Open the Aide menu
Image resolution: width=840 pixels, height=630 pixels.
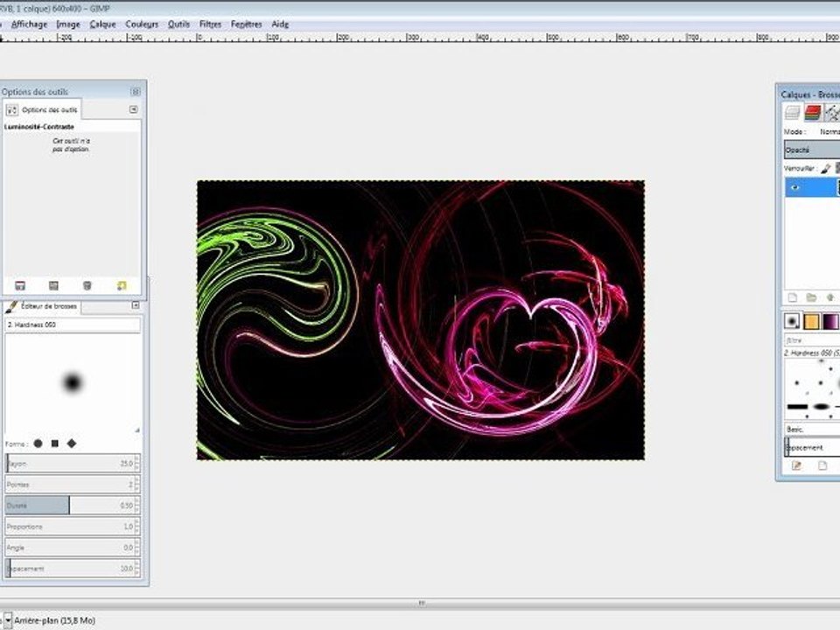point(280,24)
